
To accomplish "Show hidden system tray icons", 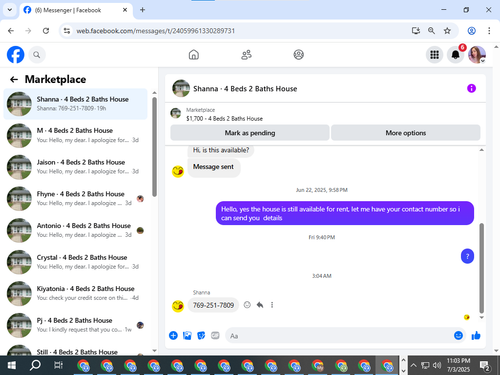I will [x=413, y=365].
